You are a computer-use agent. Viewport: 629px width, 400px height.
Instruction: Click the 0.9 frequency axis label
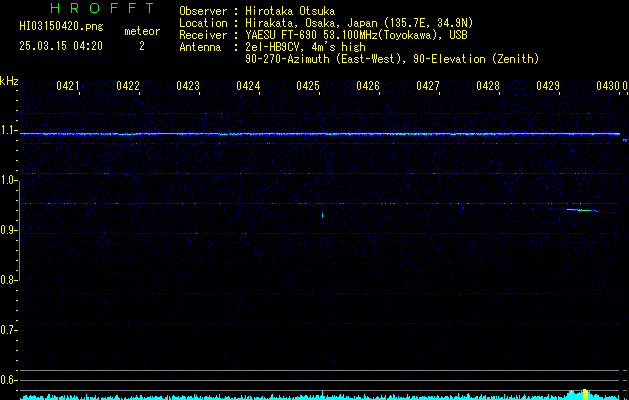[8, 231]
